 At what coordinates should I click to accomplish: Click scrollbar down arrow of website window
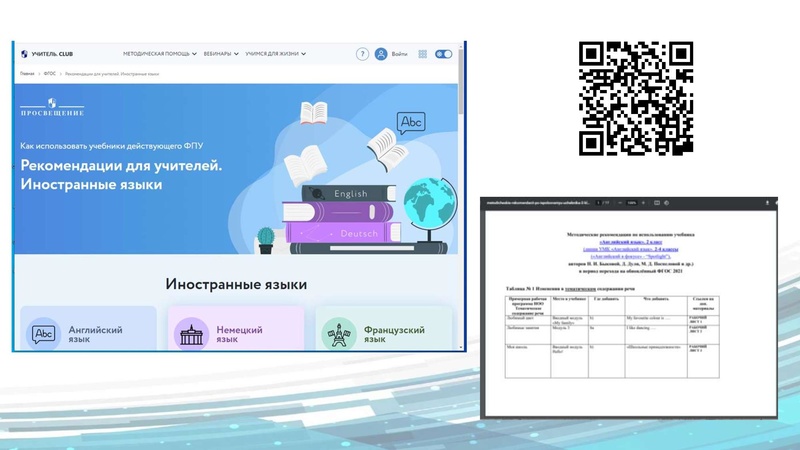pos(461,347)
